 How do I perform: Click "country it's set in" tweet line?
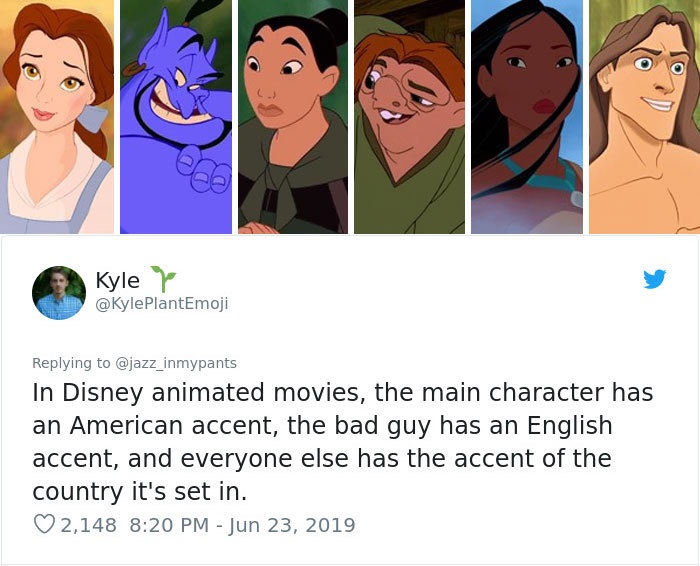coord(138,491)
